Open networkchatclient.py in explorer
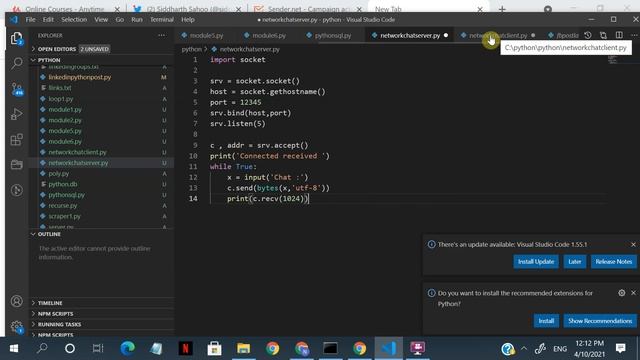 coord(77,152)
